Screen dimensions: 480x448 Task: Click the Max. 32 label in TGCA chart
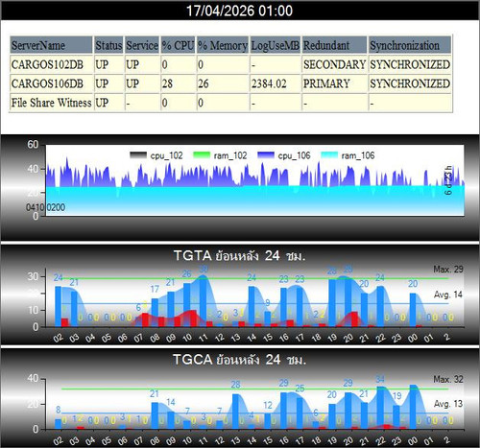point(448,379)
